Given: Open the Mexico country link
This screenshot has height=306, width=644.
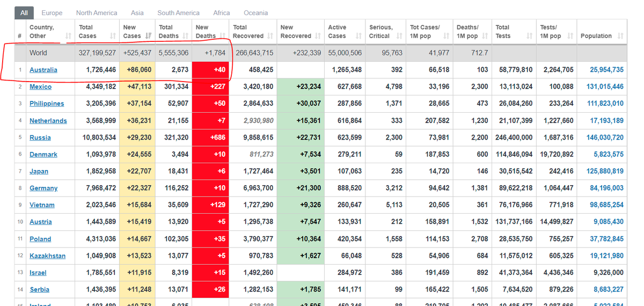Looking at the screenshot, I should point(41,86).
